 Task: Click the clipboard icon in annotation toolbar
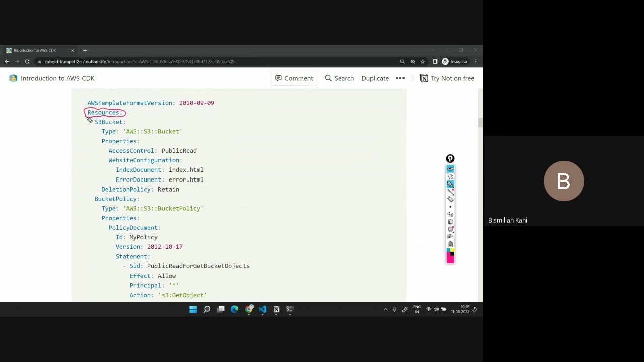tap(450, 244)
